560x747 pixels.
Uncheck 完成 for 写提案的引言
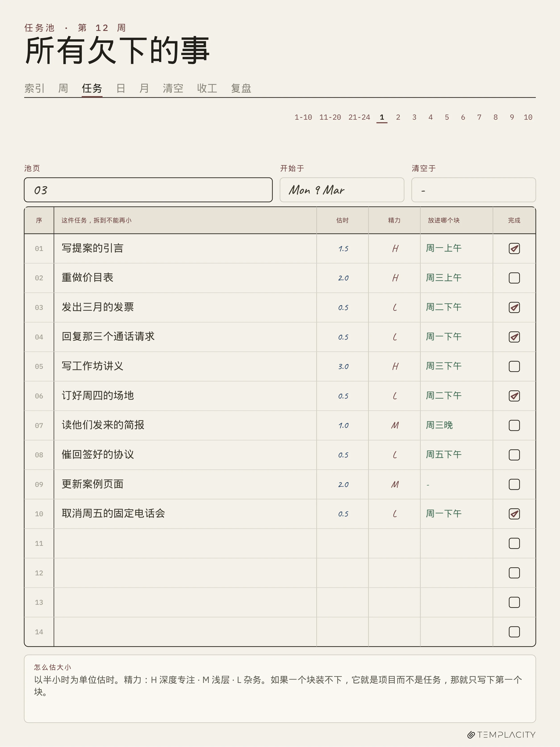click(x=514, y=248)
